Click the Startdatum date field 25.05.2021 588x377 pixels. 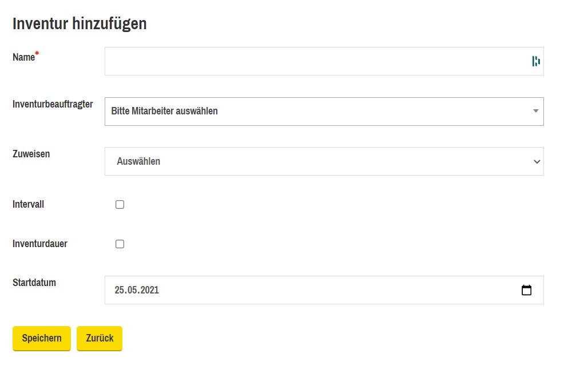pos(324,290)
